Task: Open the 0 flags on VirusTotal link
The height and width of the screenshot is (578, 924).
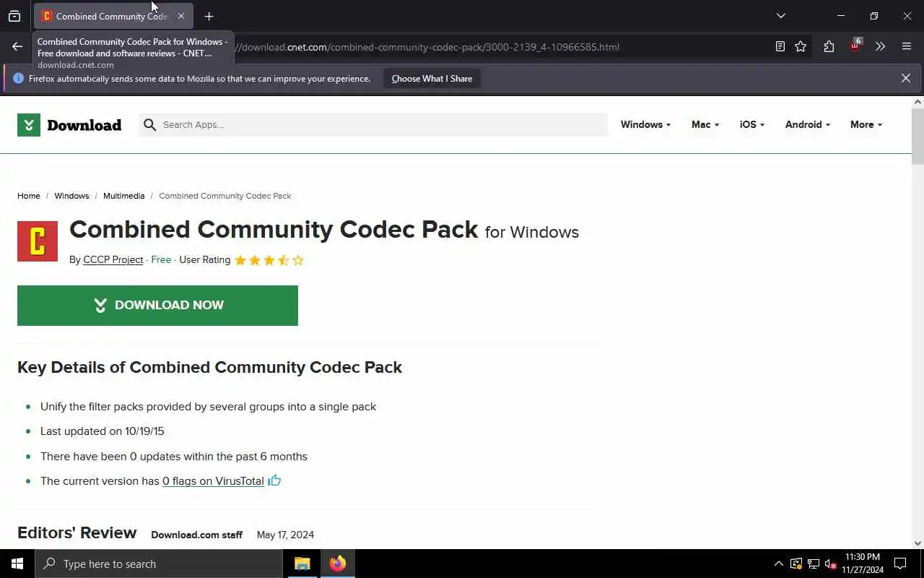Action: (213, 480)
